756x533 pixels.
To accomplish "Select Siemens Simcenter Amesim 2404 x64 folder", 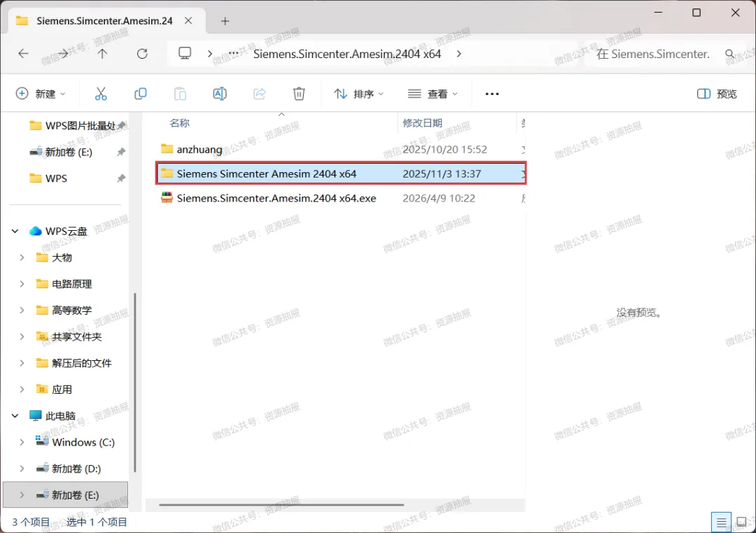I will 340,173.
